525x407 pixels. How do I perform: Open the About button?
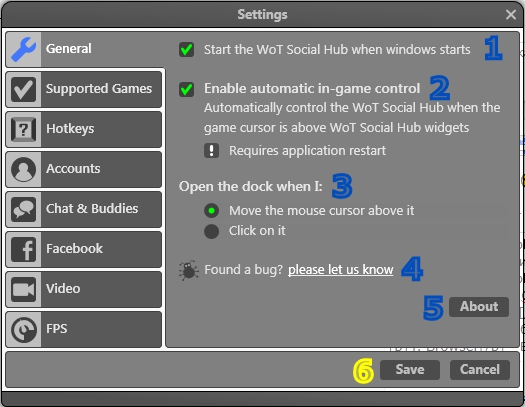point(479,307)
